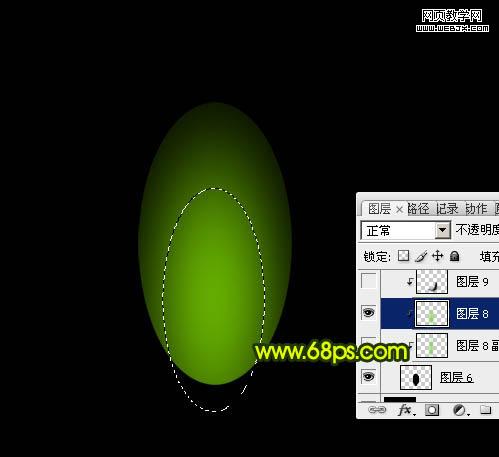Click the lock transparent pixels icon
499x457 pixels.
[x=403, y=256]
